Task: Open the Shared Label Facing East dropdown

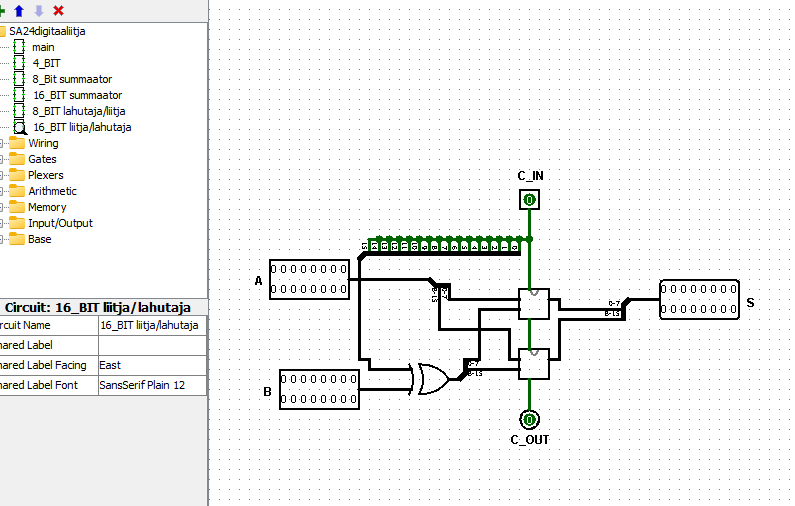Action: pos(152,365)
